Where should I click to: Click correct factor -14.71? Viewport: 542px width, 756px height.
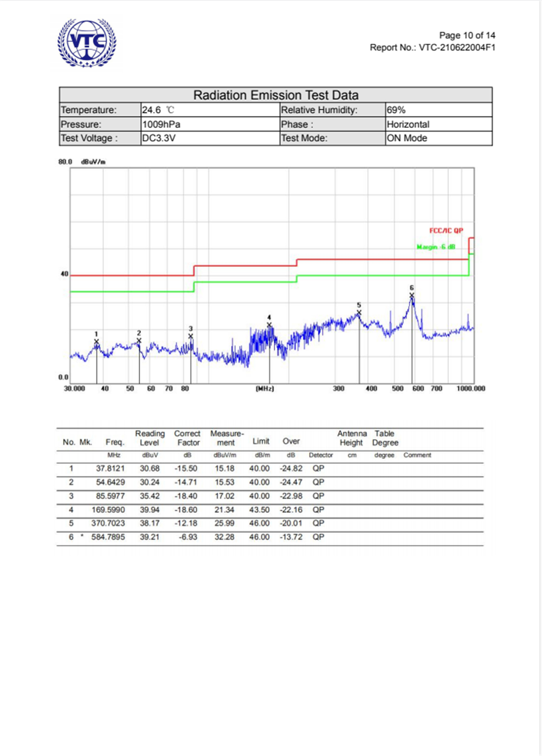coord(186,482)
